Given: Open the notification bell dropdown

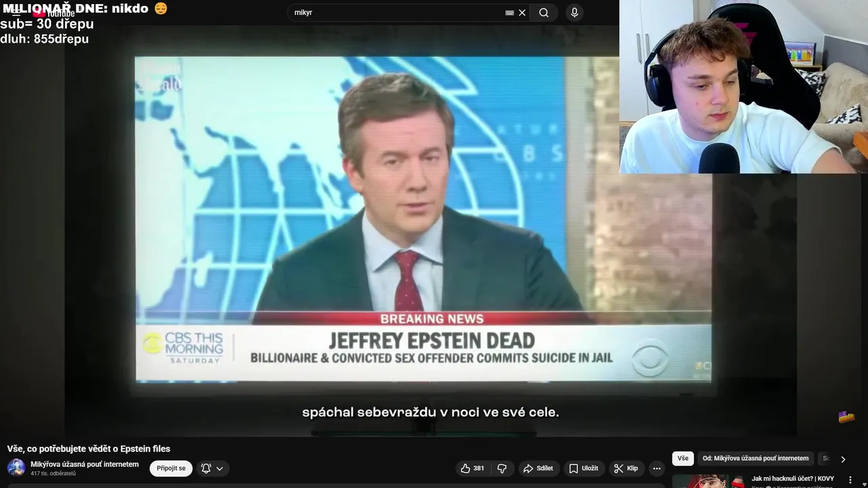Looking at the screenshot, I should point(212,468).
